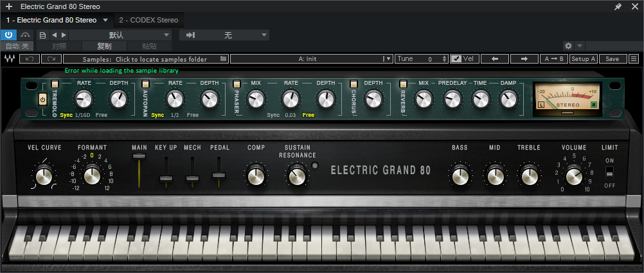Select Tremolo Sync mode
The image size is (644, 273).
[x=66, y=115]
